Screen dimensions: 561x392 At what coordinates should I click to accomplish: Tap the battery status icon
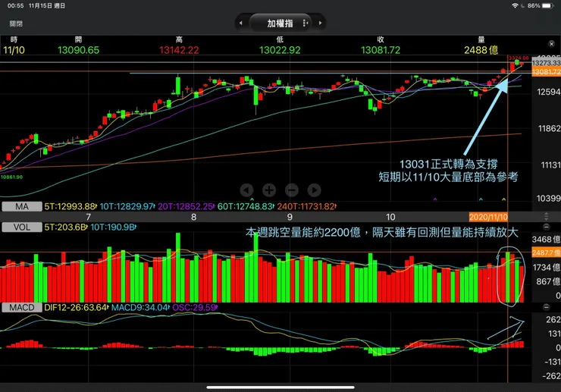pyautogui.click(x=548, y=6)
